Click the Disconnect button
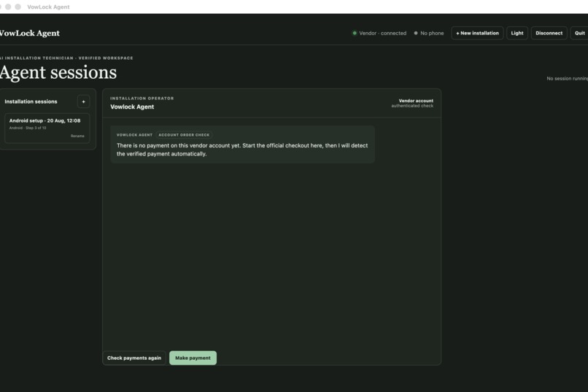Screen dimensions: 588x392 [549, 33]
